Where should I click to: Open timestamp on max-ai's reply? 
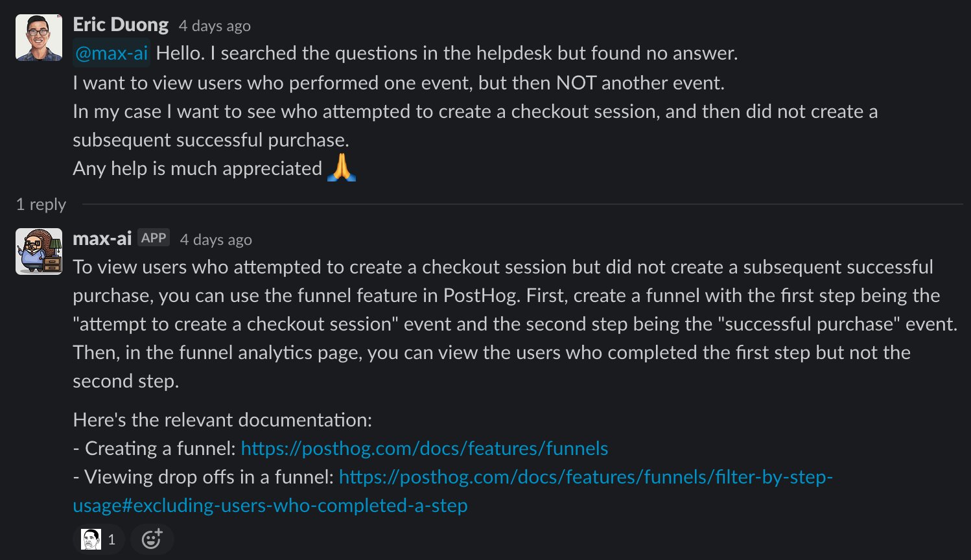click(216, 240)
